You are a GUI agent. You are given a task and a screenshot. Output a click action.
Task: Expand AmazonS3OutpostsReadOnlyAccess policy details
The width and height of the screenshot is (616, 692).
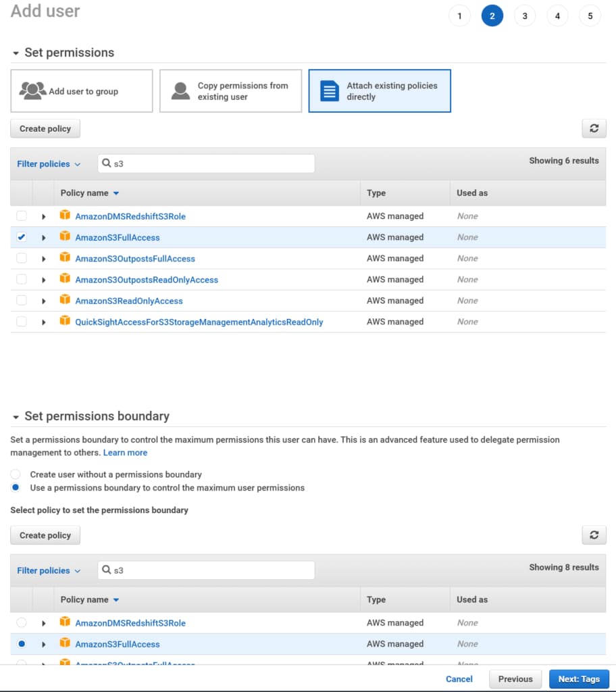[x=43, y=280]
